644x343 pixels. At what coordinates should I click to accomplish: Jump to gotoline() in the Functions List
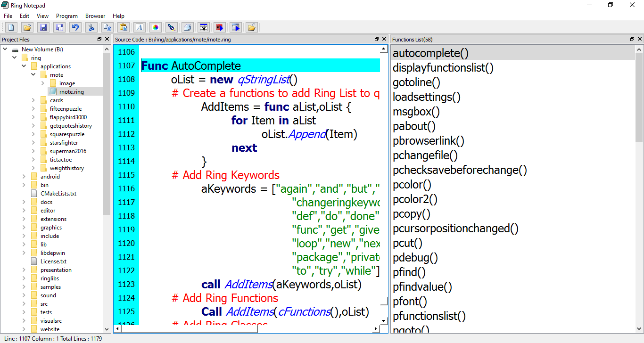point(416,82)
